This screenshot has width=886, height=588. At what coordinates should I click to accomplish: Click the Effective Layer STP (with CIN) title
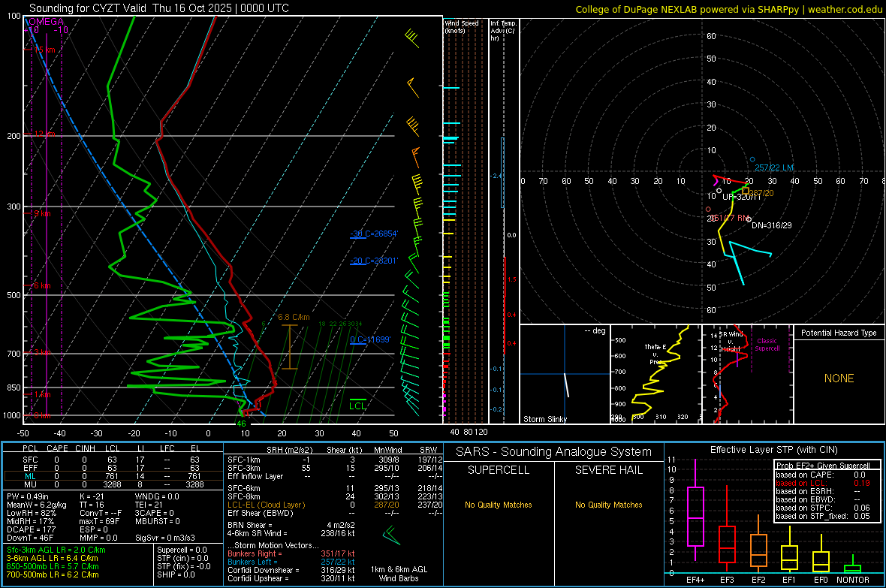[x=773, y=450]
